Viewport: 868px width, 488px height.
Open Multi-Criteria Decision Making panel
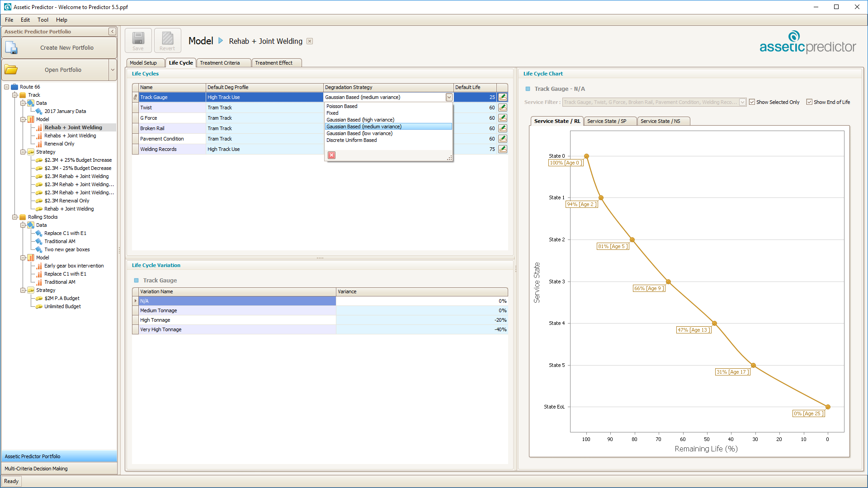[x=59, y=469]
